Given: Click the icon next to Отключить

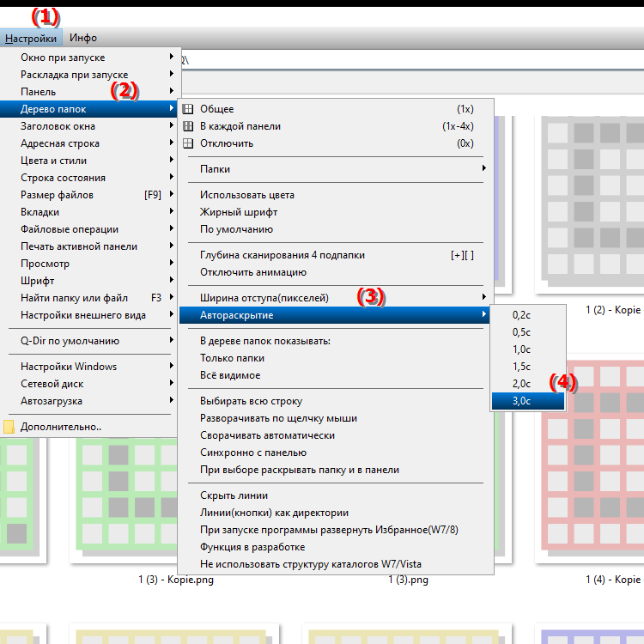Looking at the screenshot, I should click(188, 143).
